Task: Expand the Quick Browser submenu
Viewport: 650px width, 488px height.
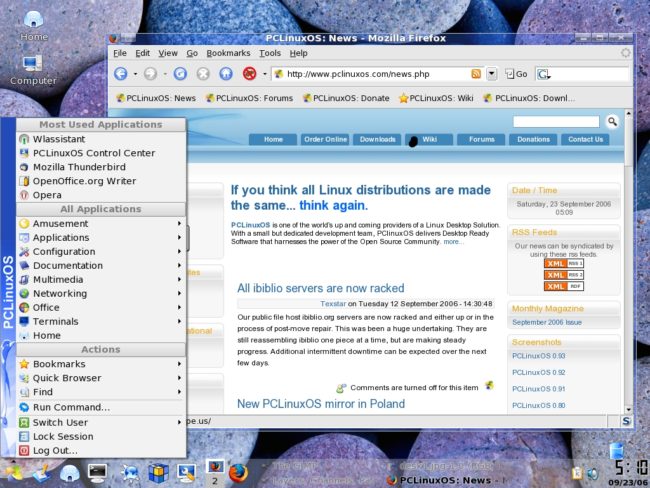Action: pos(101,378)
